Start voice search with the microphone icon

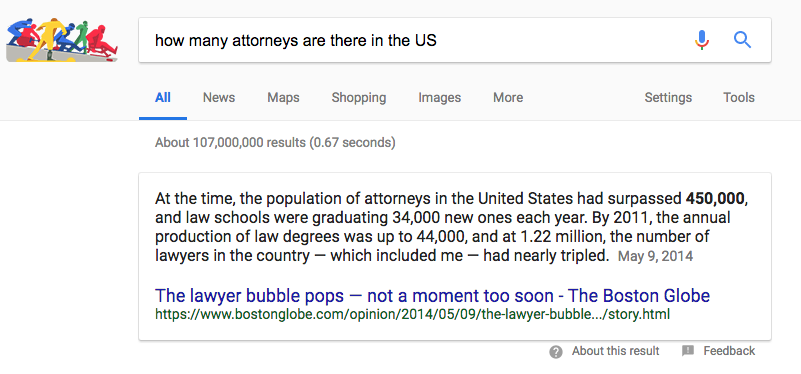tap(702, 40)
